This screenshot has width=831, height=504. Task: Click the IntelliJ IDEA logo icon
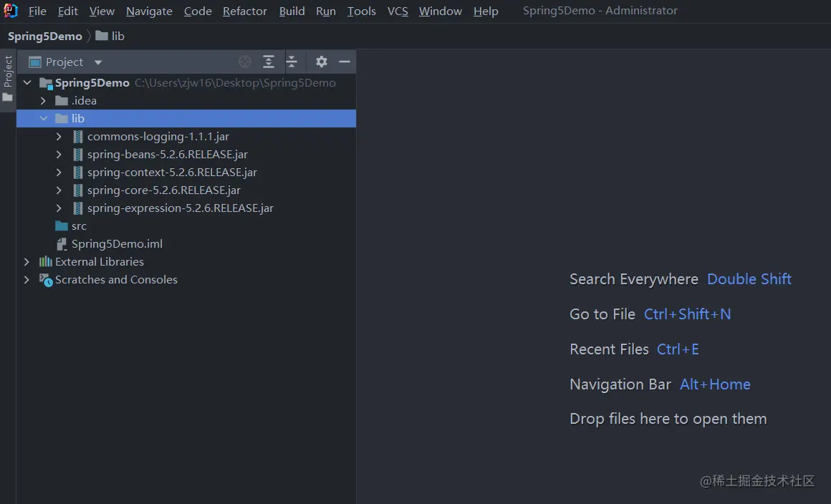point(11,11)
